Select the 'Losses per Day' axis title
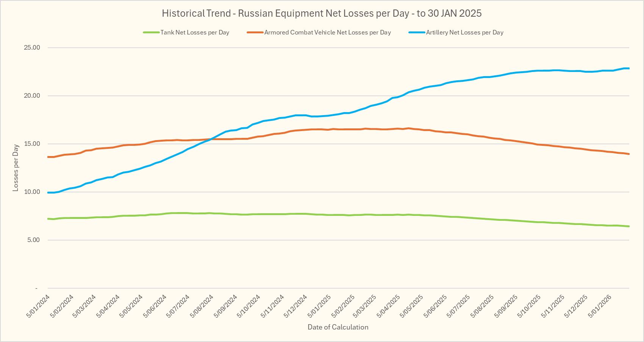This screenshot has width=644, height=342. coord(16,168)
